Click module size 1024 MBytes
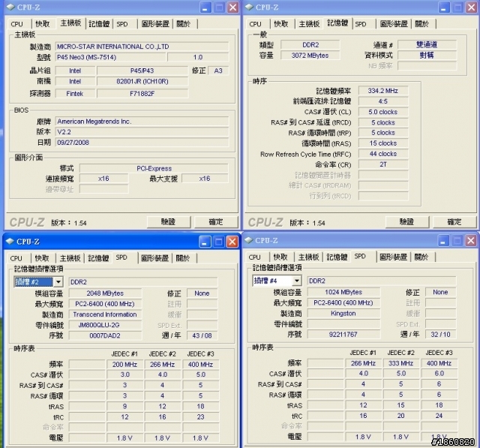Viewport: 480px width, 448px height. point(343,292)
